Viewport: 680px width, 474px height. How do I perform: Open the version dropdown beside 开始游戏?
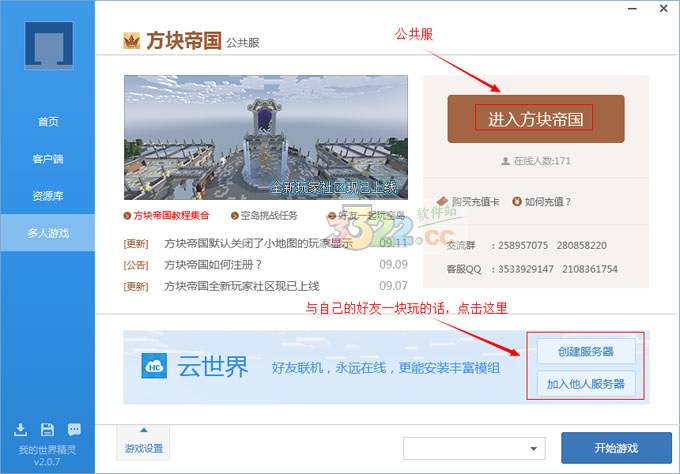pos(474,448)
